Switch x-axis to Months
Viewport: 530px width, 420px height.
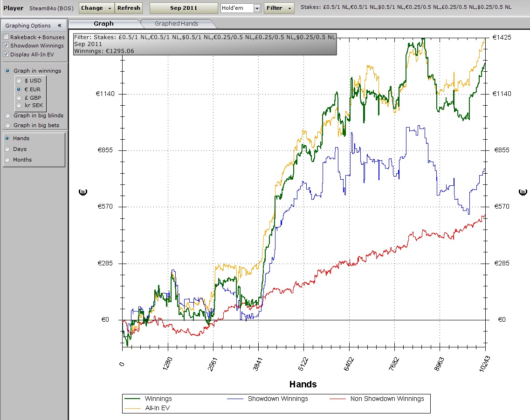pyautogui.click(x=7, y=160)
